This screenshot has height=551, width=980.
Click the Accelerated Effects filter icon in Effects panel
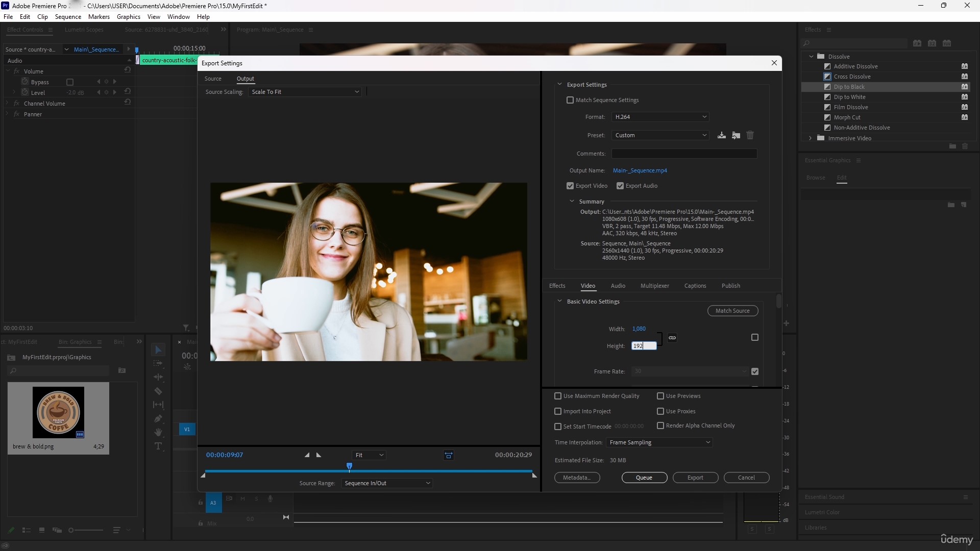pyautogui.click(x=917, y=43)
